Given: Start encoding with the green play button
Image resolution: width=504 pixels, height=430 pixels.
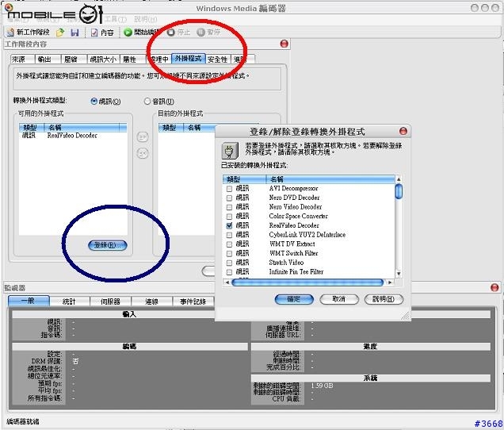Looking at the screenshot, I should click(128, 33).
